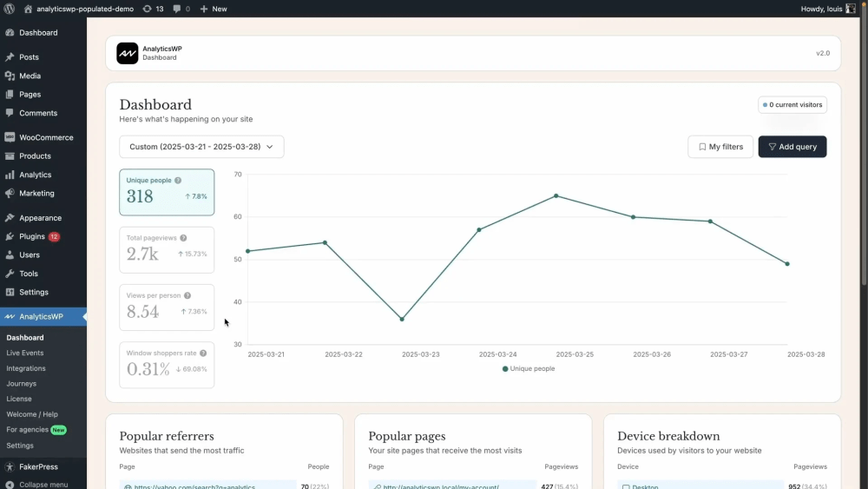
Task: Click the Appearance brush icon in sidebar
Action: 10,218
